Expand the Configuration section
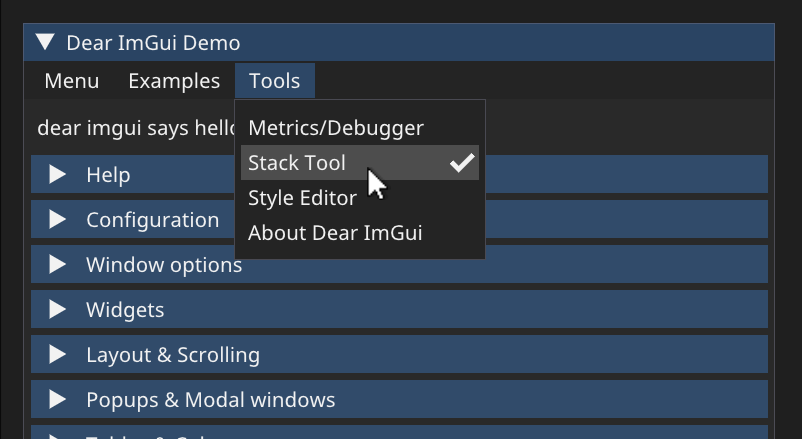The width and height of the screenshot is (802, 439). pos(399,220)
